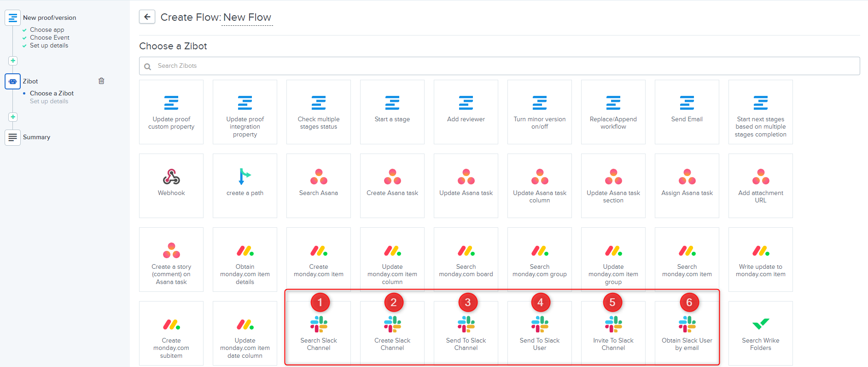Delete the Zibot step using trash icon
Image resolution: width=868 pixels, height=367 pixels.
101,81
